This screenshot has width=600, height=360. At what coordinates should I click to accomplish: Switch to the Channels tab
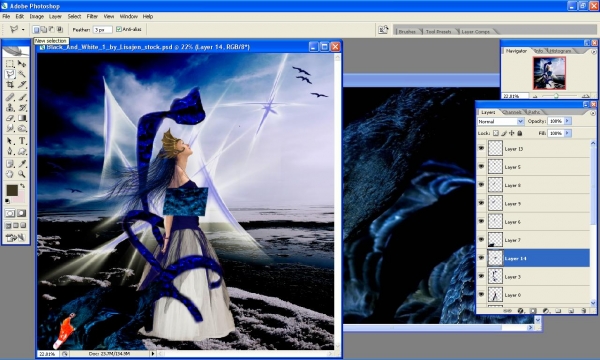click(x=512, y=112)
